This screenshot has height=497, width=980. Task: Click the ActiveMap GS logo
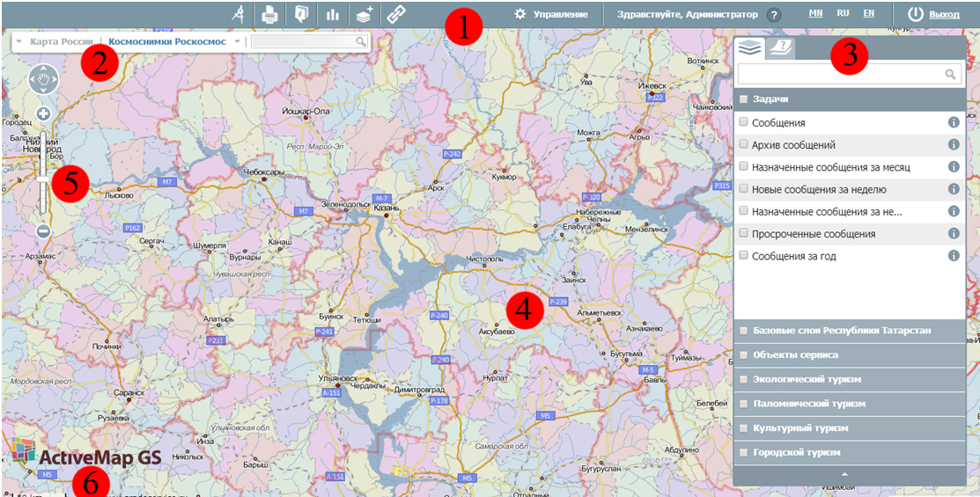click(x=87, y=454)
